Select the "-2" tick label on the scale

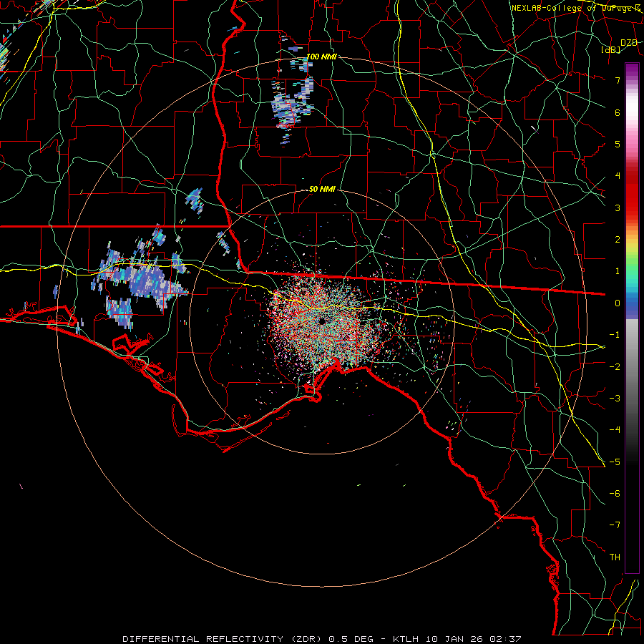tap(615, 367)
